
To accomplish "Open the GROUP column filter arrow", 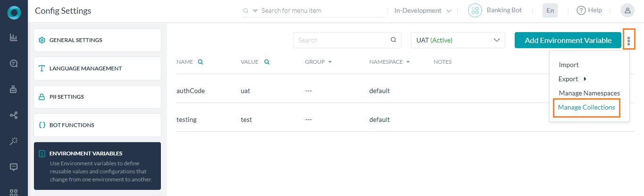I will tap(330, 62).
